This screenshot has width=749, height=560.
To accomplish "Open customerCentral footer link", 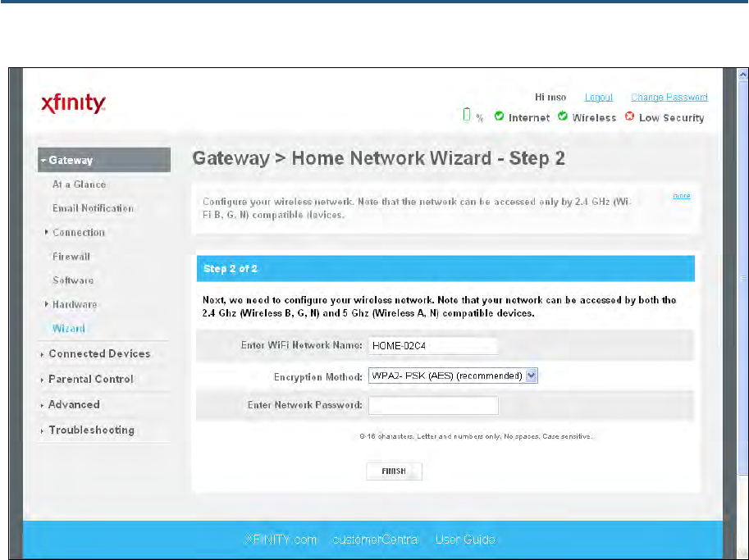I will click(376, 540).
